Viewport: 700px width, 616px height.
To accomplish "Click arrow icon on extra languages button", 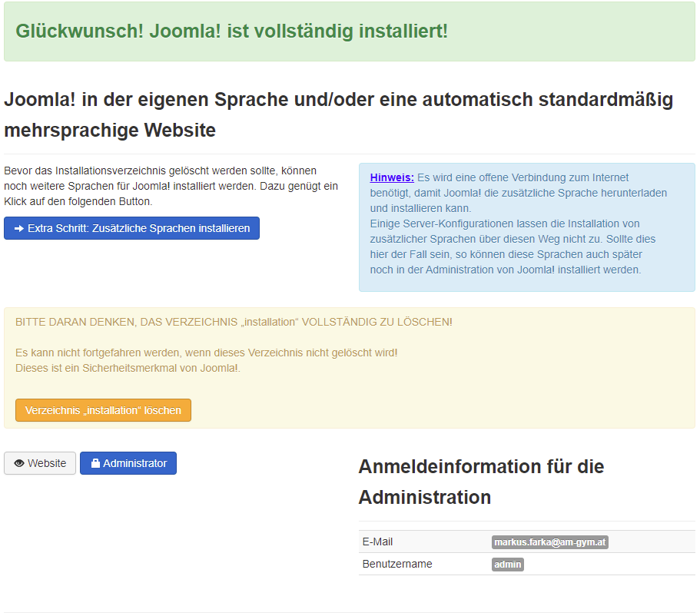I will click(19, 229).
